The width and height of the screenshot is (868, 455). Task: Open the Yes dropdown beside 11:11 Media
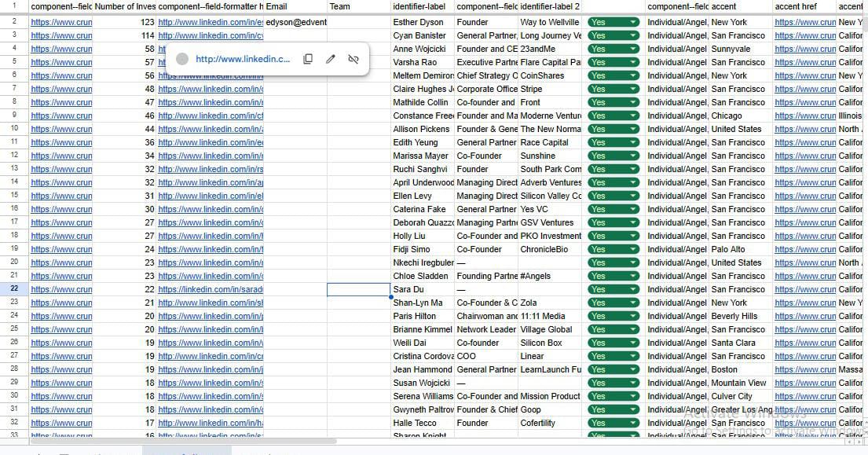(x=613, y=316)
